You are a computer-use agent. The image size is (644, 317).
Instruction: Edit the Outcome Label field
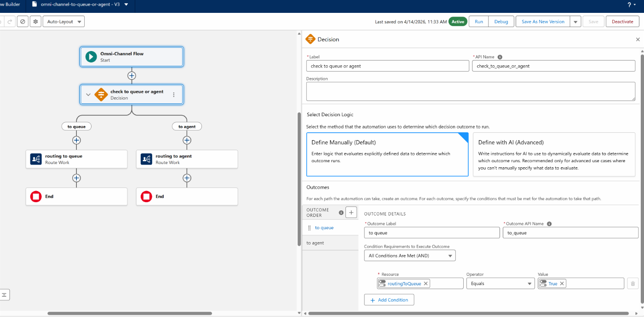tap(432, 233)
